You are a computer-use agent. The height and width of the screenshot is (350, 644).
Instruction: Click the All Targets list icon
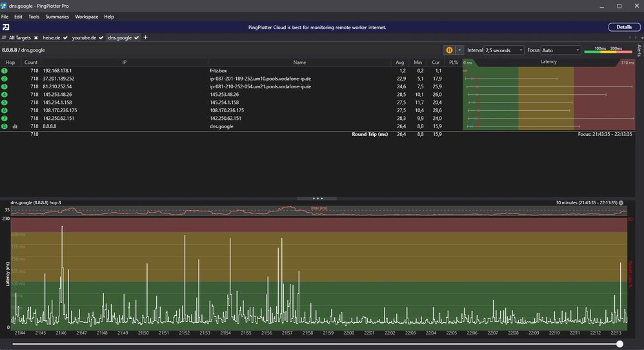pyautogui.click(x=5, y=38)
